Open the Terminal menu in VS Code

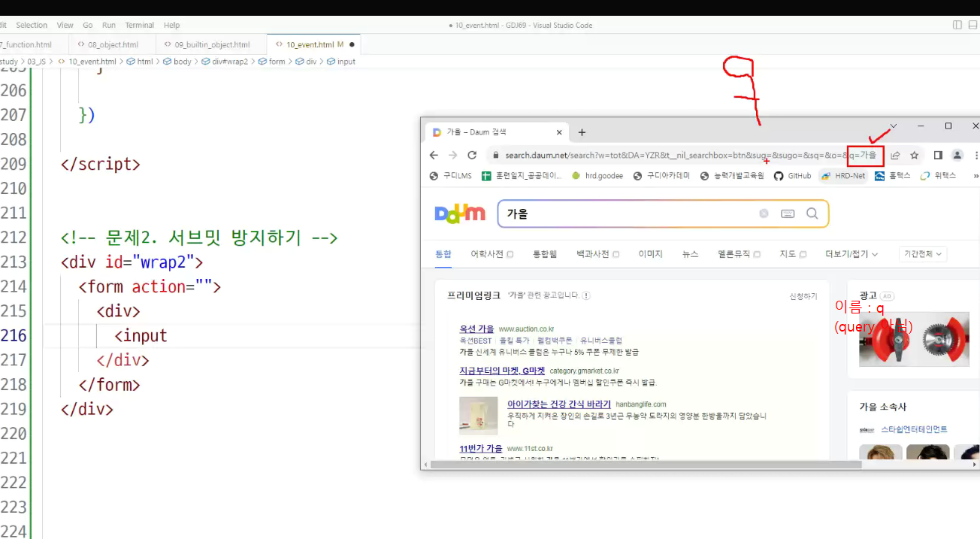tap(140, 25)
